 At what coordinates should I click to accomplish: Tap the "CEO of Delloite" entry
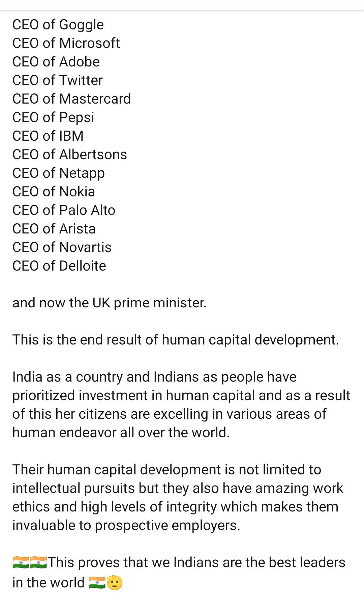[x=59, y=266]
